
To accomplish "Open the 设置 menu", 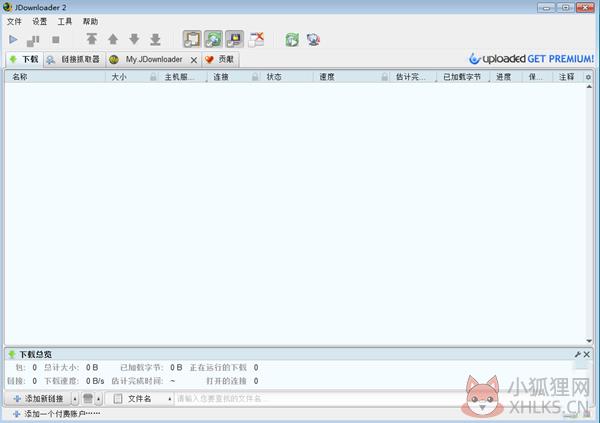I will coord(39,21).
